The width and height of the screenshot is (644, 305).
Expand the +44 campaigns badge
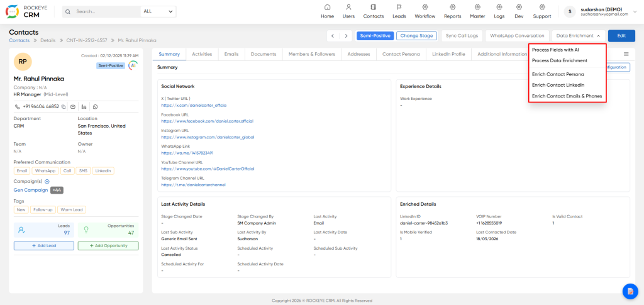click(x=57, y=190)
